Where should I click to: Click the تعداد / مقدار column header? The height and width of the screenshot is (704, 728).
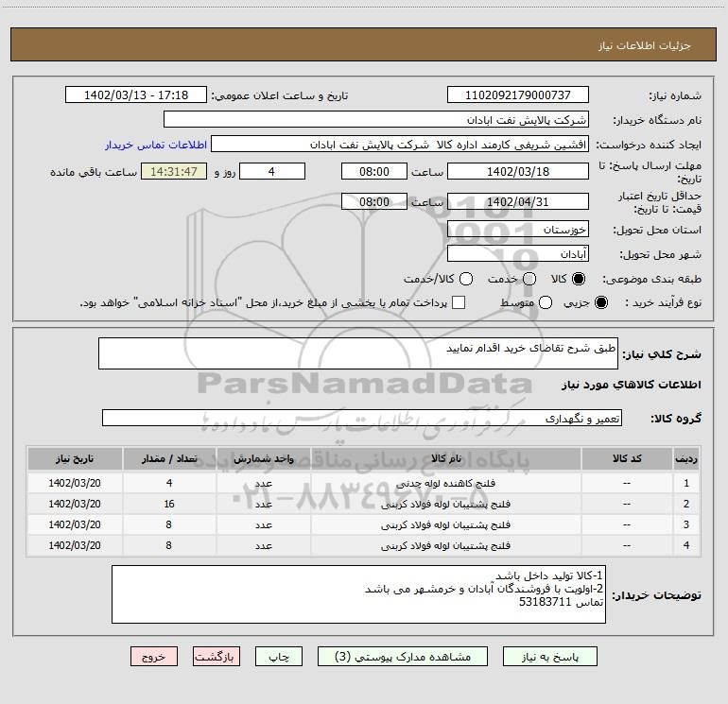pos(169,458)
